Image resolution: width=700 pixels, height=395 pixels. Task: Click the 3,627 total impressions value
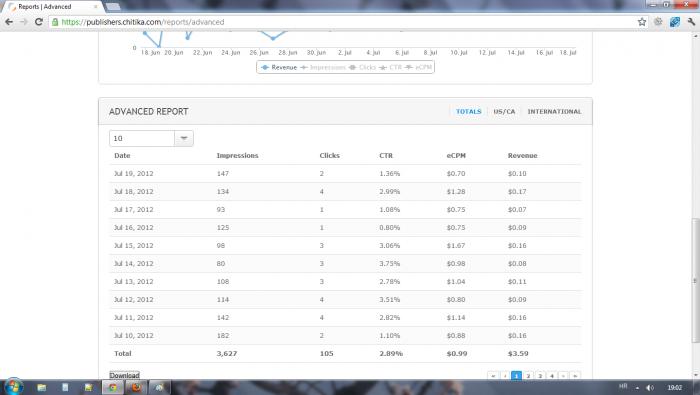coord(227,353)
